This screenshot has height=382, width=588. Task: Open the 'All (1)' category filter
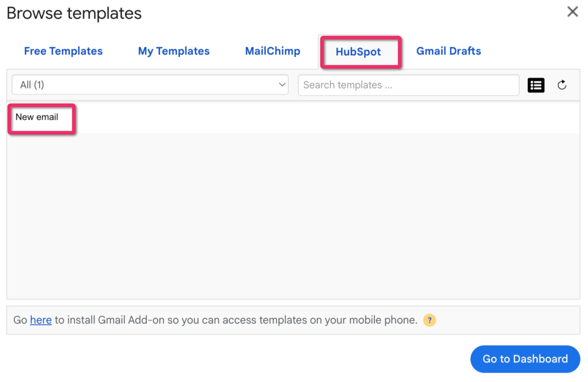coord(150,85)
